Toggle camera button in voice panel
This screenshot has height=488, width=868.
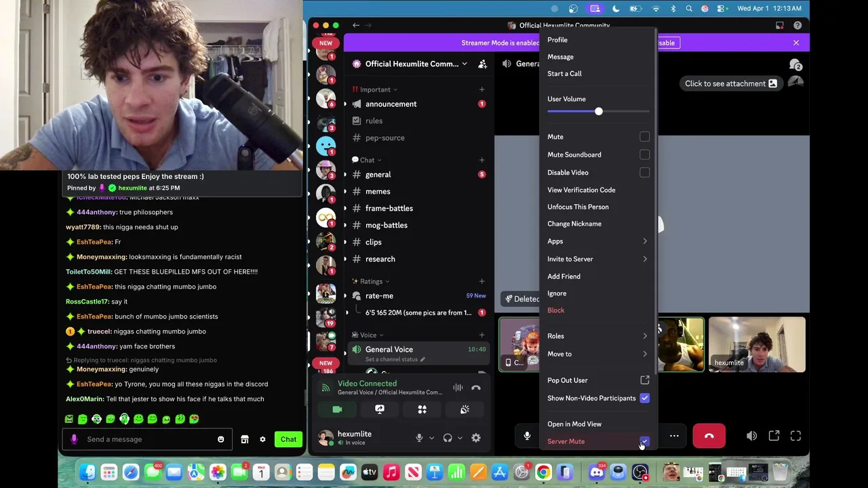pos(337,409)
